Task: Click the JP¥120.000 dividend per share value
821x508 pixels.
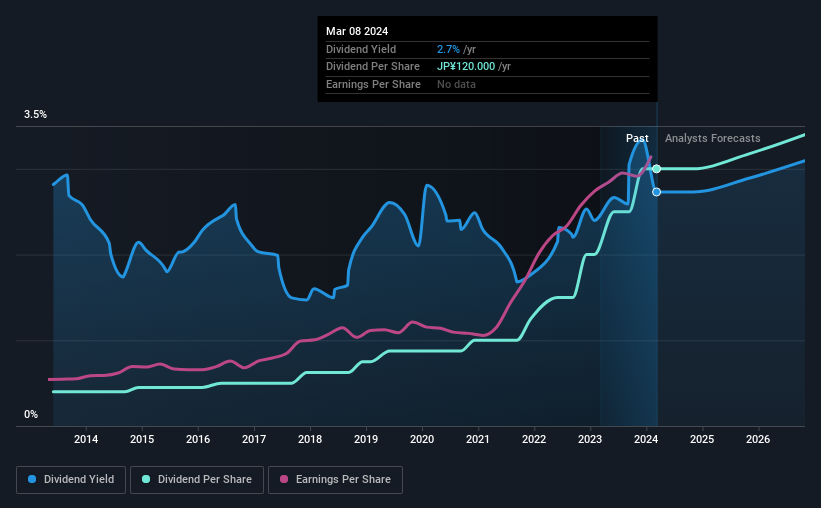Action: (x=466, y=67)
